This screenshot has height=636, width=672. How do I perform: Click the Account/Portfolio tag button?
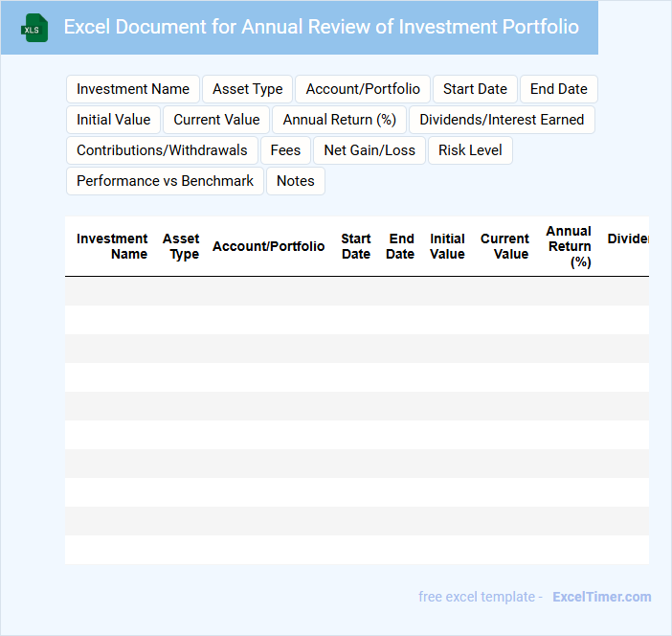point(363,89)
